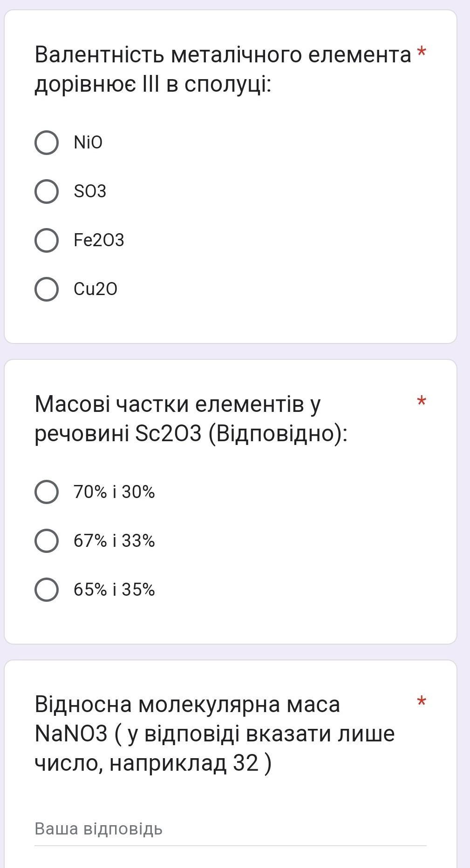Mark the 65% і 35% radio button
Viewport: 470px width, 868px height.
pos(47,590)
